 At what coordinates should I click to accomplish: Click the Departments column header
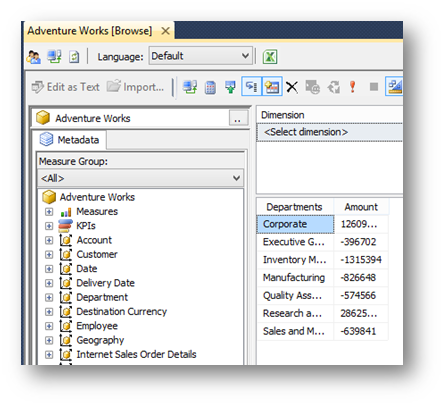click(295, 207)
